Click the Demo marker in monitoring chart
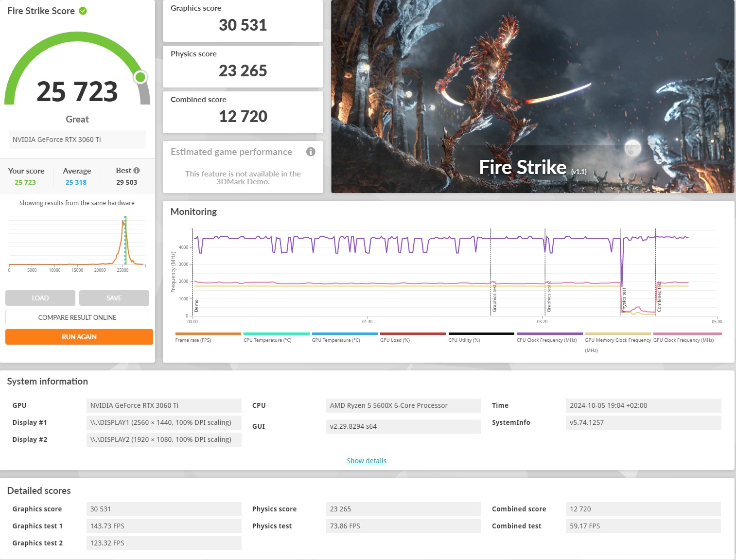 pyautogui.click(x=196, y=306)
